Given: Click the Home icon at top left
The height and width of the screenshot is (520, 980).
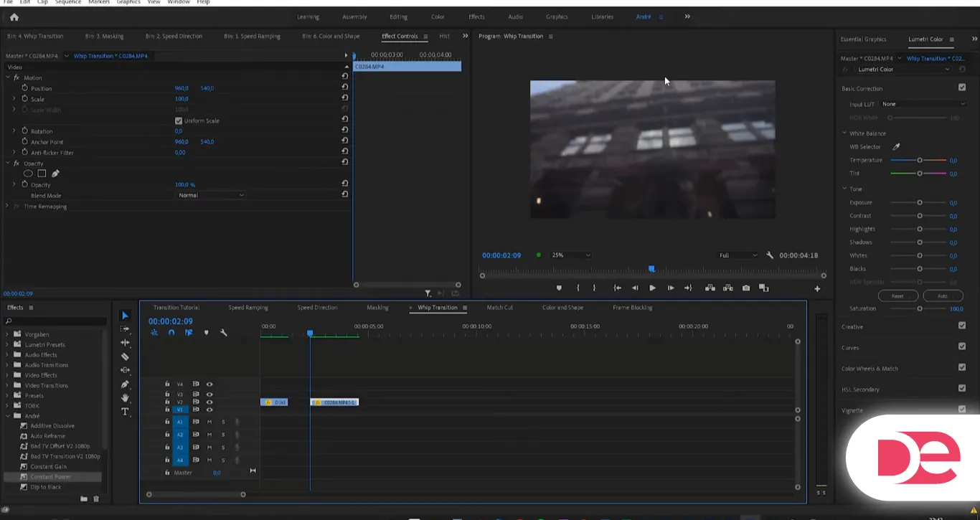Looking at the screenshot, I should (14, 17).
